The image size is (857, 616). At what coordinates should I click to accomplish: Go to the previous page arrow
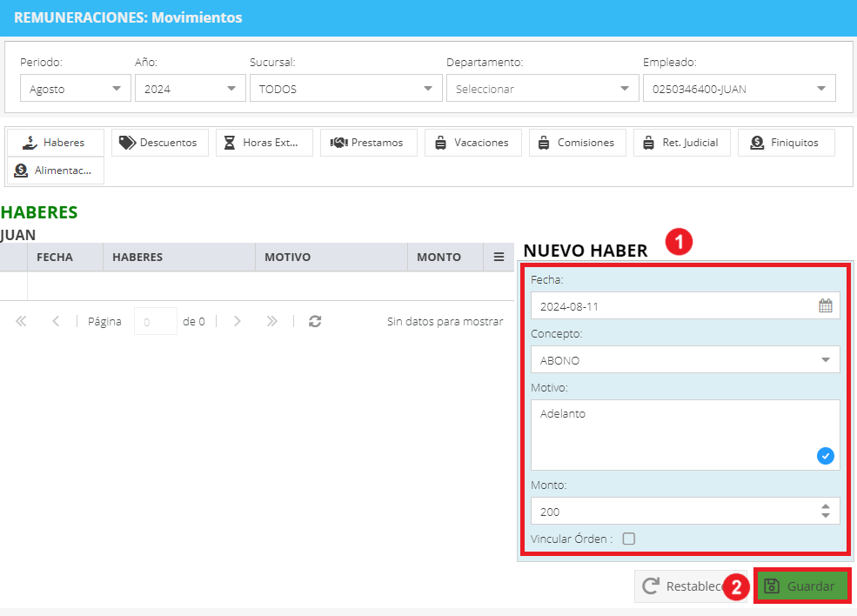[56, 321]
